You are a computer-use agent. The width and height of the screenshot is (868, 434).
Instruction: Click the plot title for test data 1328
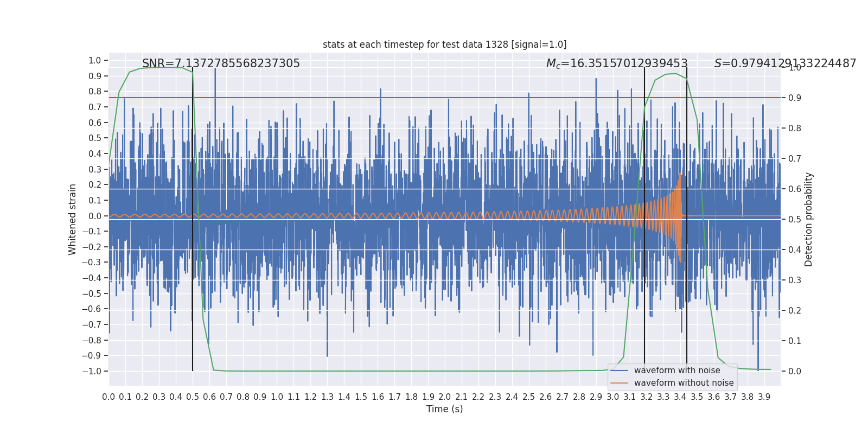point(444,44)
